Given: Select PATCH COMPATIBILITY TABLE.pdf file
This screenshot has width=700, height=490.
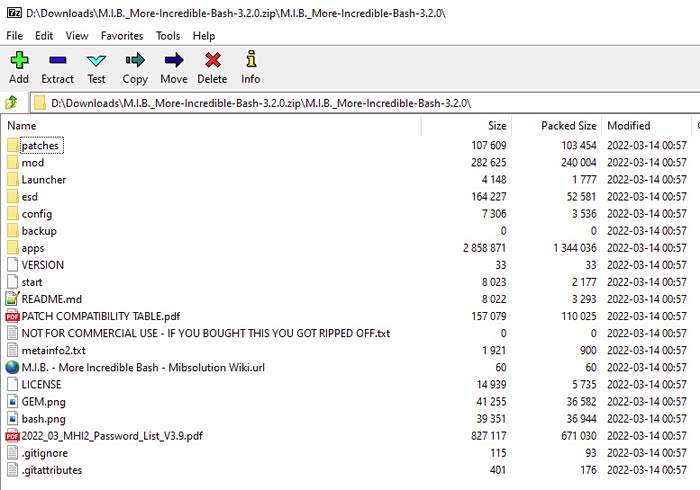Looking at the screenshot, I should [100, 316].
